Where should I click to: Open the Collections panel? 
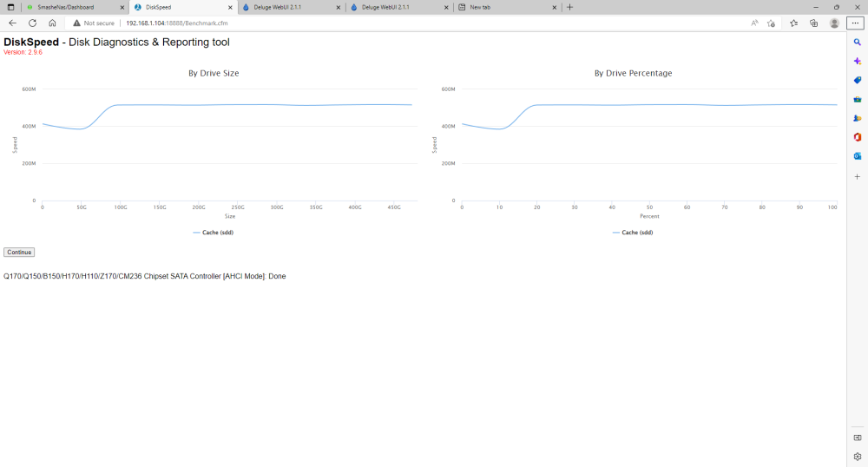point(814,23)
